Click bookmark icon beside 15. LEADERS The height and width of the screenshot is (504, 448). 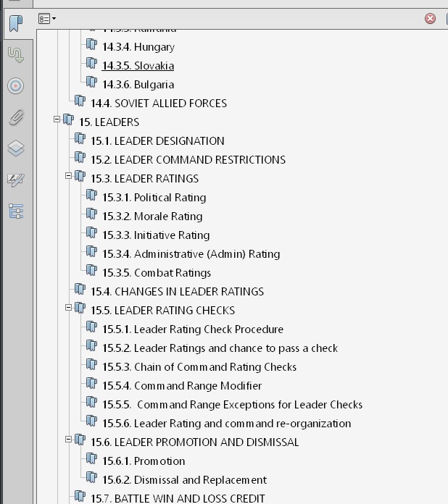(x=68, y=119)
